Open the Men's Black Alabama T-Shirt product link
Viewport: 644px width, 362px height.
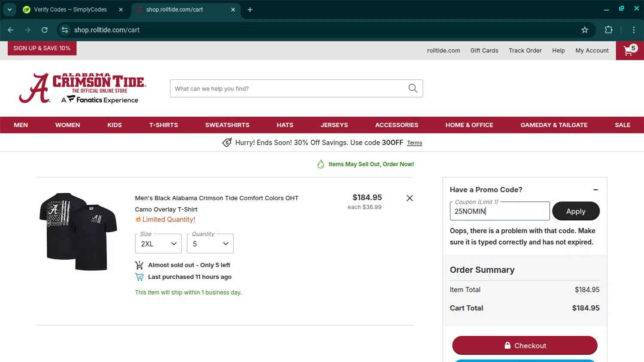(217, 204)
